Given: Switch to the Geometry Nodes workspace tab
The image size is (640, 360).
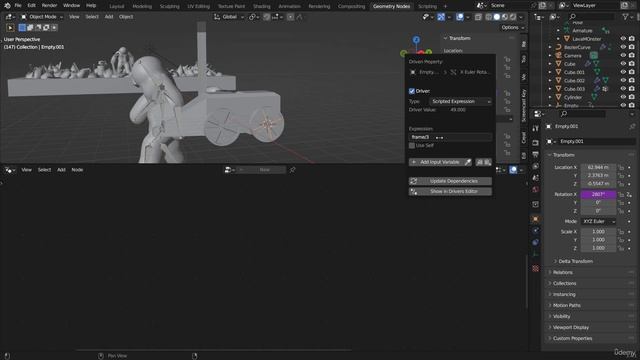Looking at the screenshot, I should coord(391,6).
